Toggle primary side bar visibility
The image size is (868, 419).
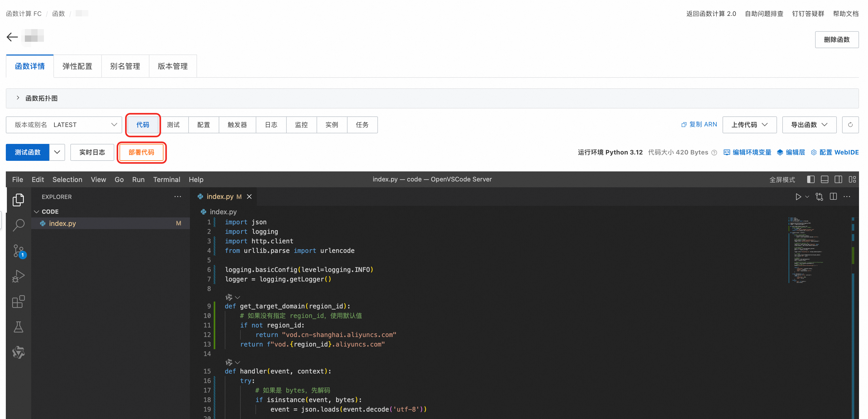(x=811, y=179)
